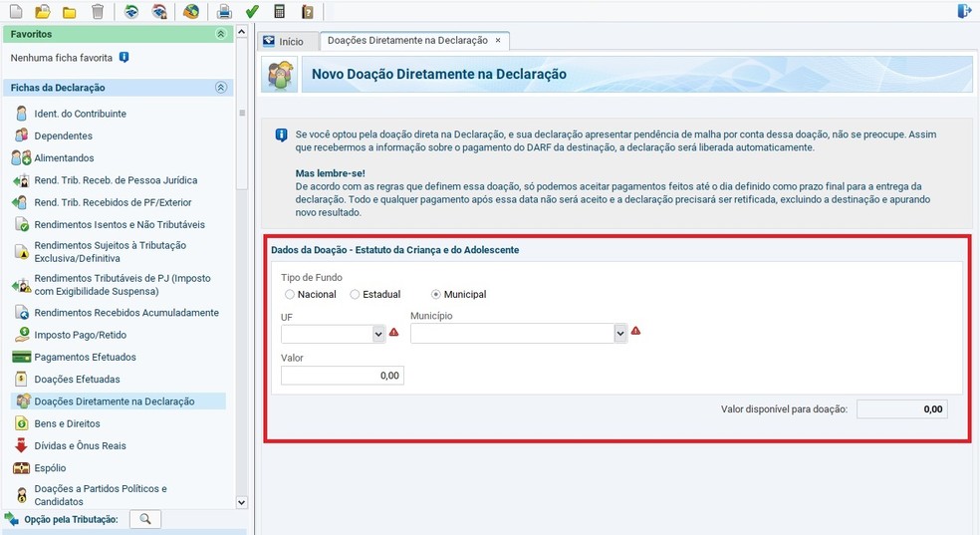
Task: Click the Dívidas e Ônus Reais red arrow icon
Action: 21,445
